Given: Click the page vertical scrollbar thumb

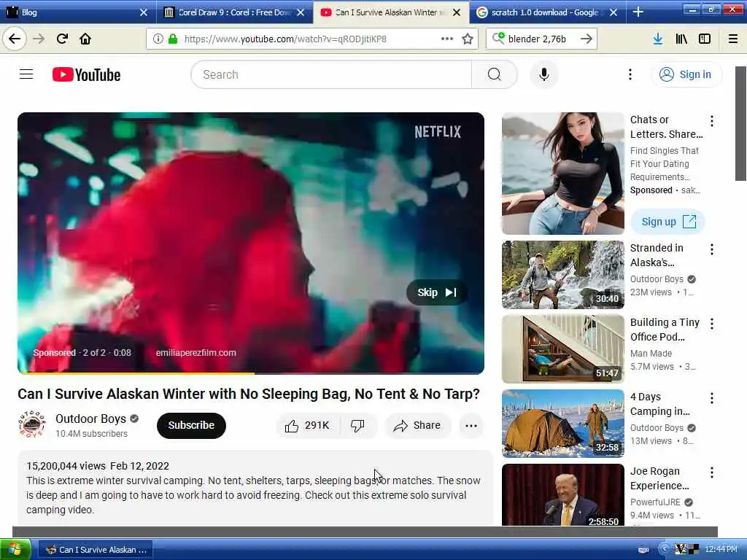Looking at the screenshot, I should click(x=740, y=123).
